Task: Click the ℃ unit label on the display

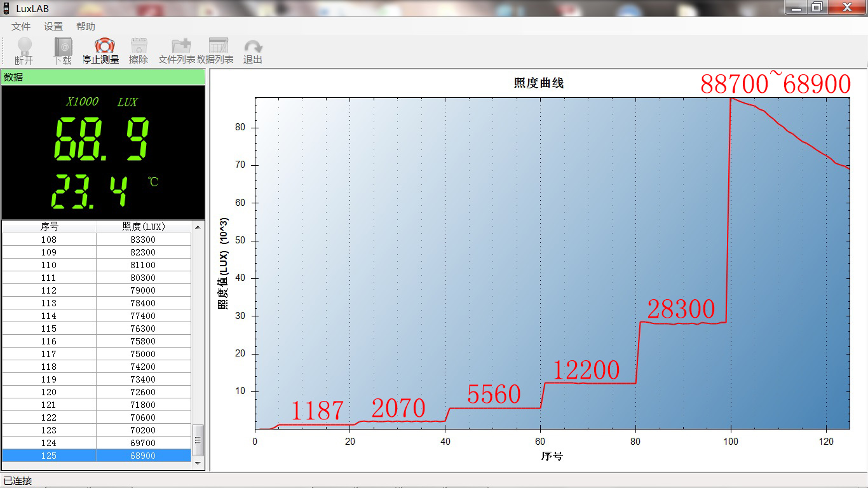Action: 153,182
